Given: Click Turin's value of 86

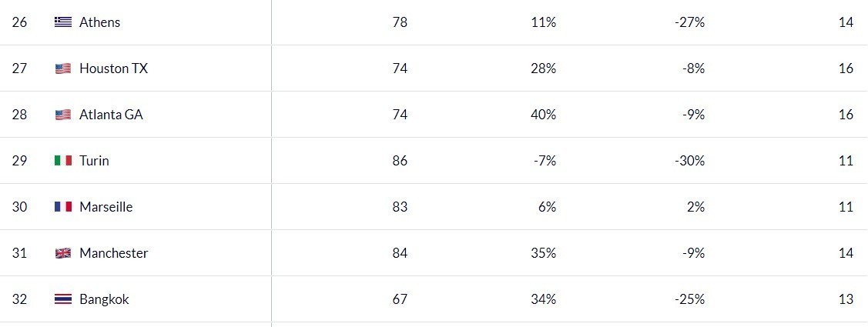Looking at the screenshot, I should click(x=399, y=161).
